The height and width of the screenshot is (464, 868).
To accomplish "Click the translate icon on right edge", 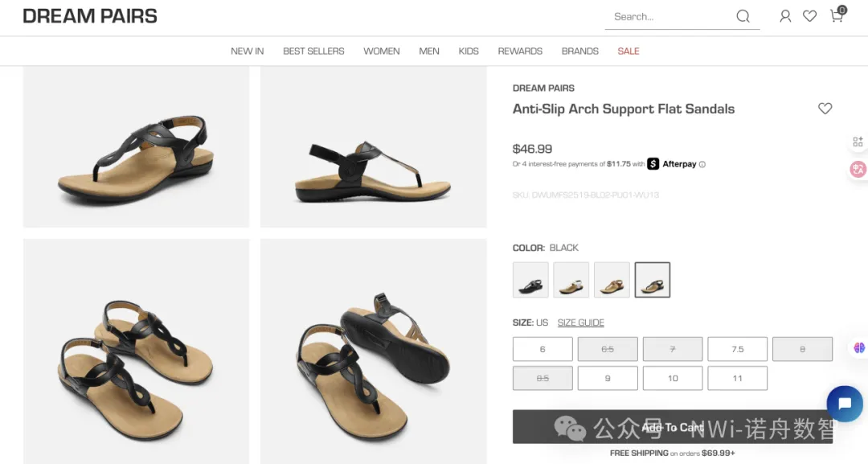I will coord(858,170).
